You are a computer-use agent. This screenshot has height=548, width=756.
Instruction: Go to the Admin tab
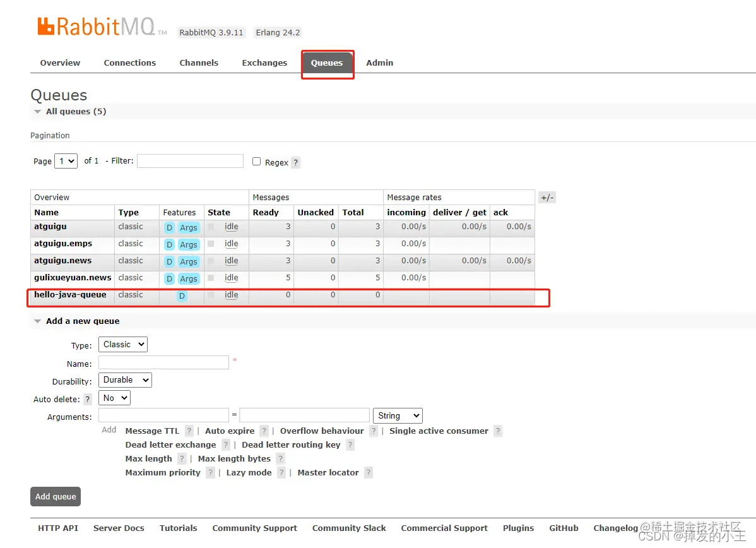379,63
